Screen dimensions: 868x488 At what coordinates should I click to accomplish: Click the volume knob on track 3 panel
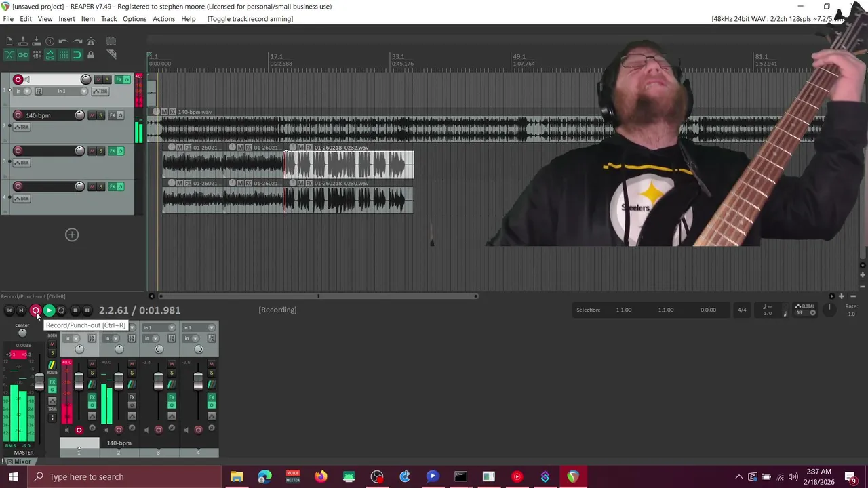tap(79, 151)
